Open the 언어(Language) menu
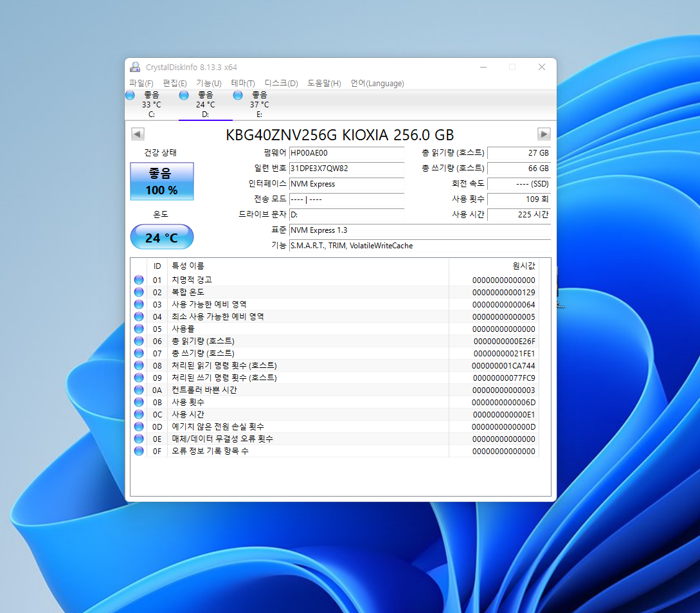 (377, 83)
